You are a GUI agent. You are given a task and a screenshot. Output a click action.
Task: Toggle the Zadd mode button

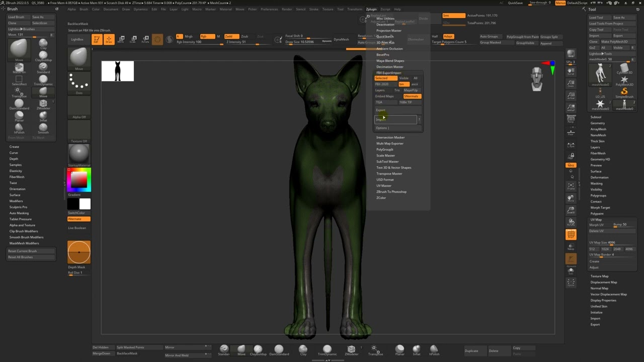click(231, 36)
